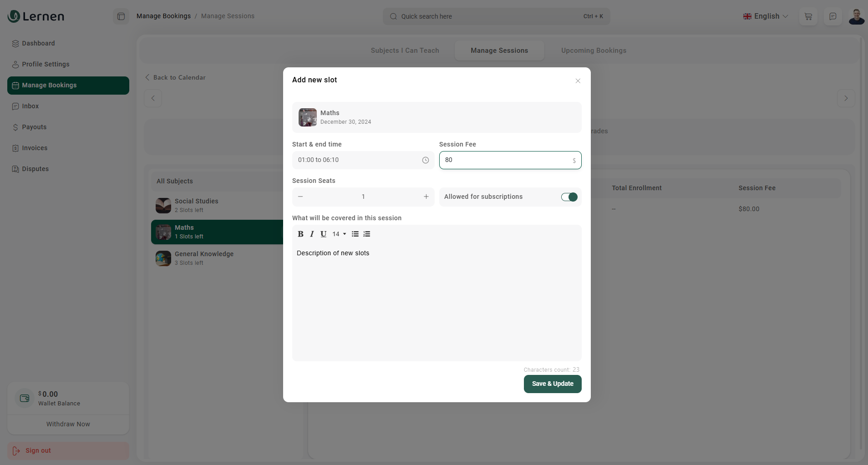Switch to Subjects I Can Teach tab

click(x=405, y=51)
